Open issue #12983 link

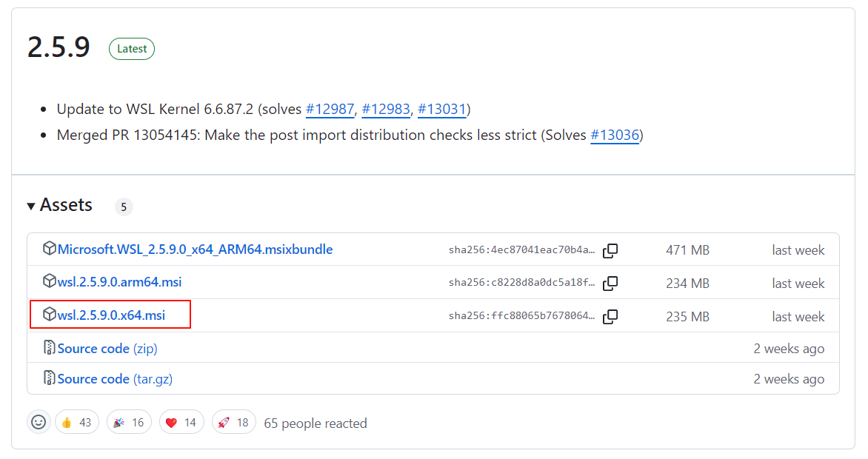tap(386, 109)
